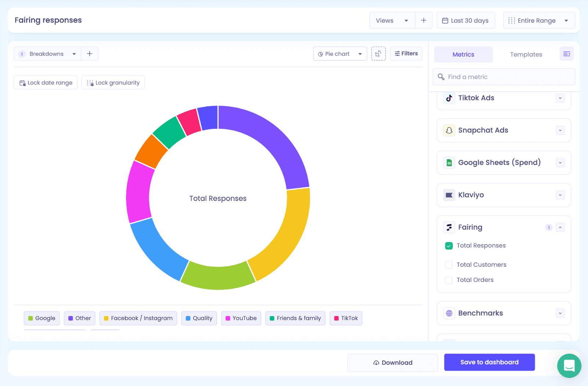
Task: Click the Klaviyo flag icon
Action: coord(449,195)
